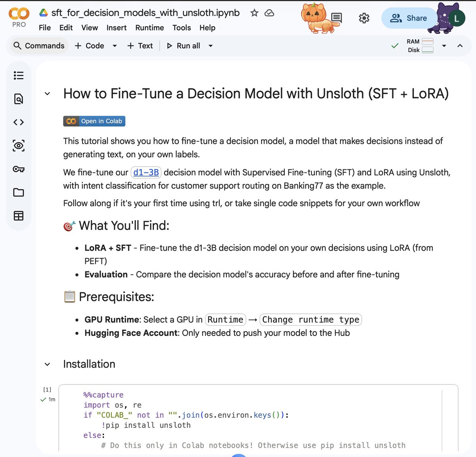Open user account avatar L
Screen dimensions: 476x457
pos(457,18)
